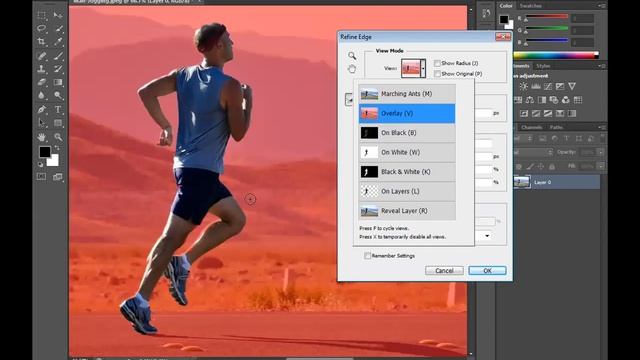Add a Threshold adjustment

(548, 113)
